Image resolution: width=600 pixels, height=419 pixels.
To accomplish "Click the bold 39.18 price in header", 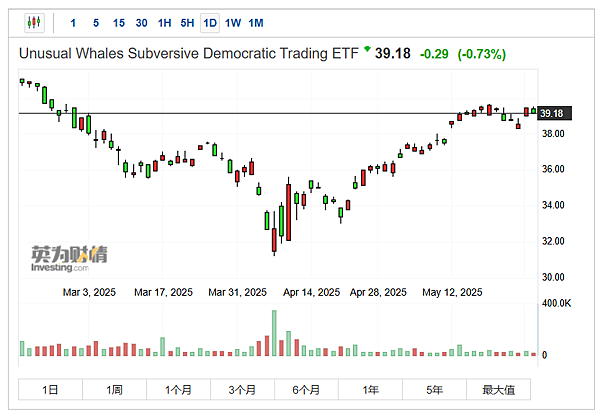I will [393, 54].
